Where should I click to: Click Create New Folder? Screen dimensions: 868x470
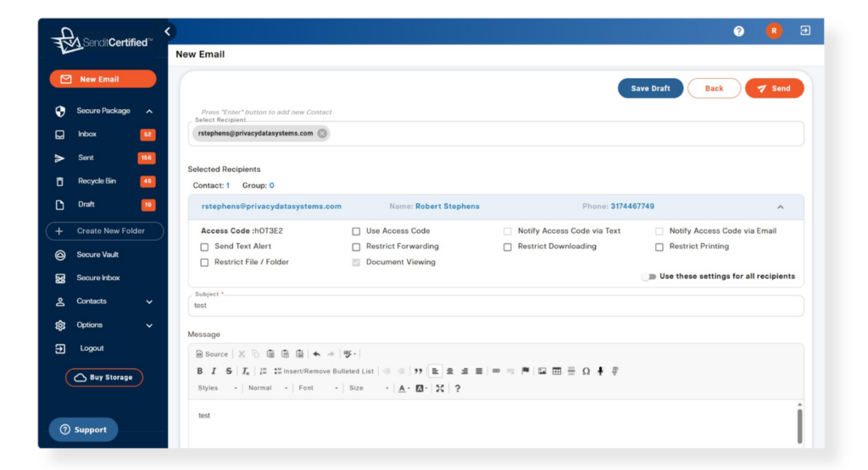104,231
